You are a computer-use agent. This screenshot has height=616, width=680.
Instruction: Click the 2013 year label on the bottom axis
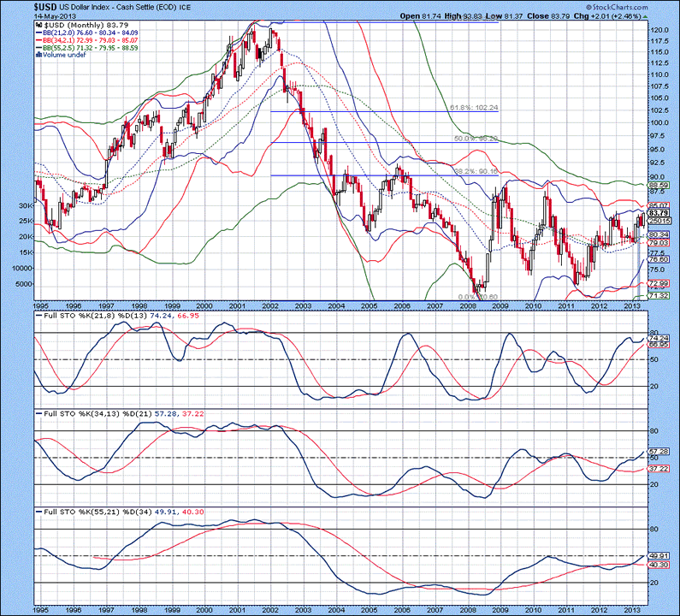pos(632,609)
